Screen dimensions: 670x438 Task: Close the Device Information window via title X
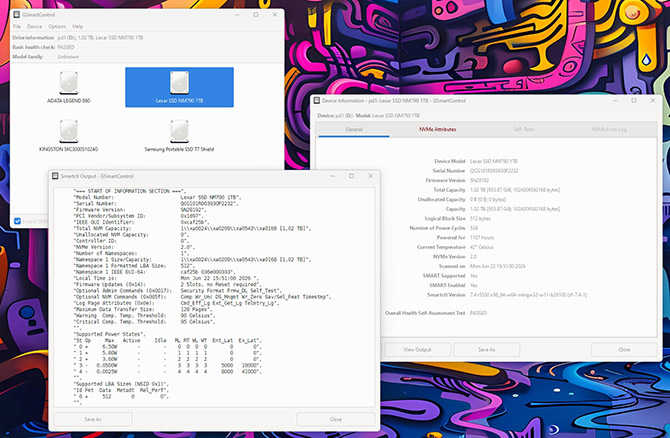coord(652,100)
